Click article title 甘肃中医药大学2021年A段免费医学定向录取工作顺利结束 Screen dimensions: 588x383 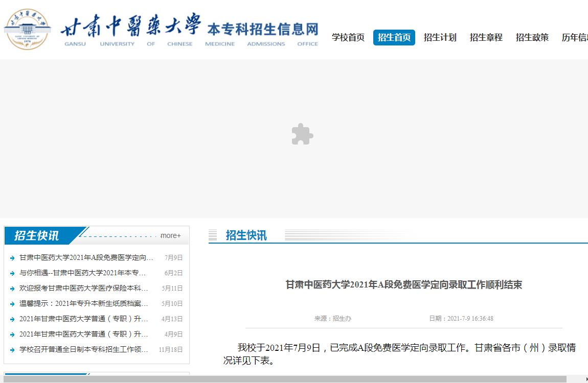pyautogui.click(x=404, y=285)
